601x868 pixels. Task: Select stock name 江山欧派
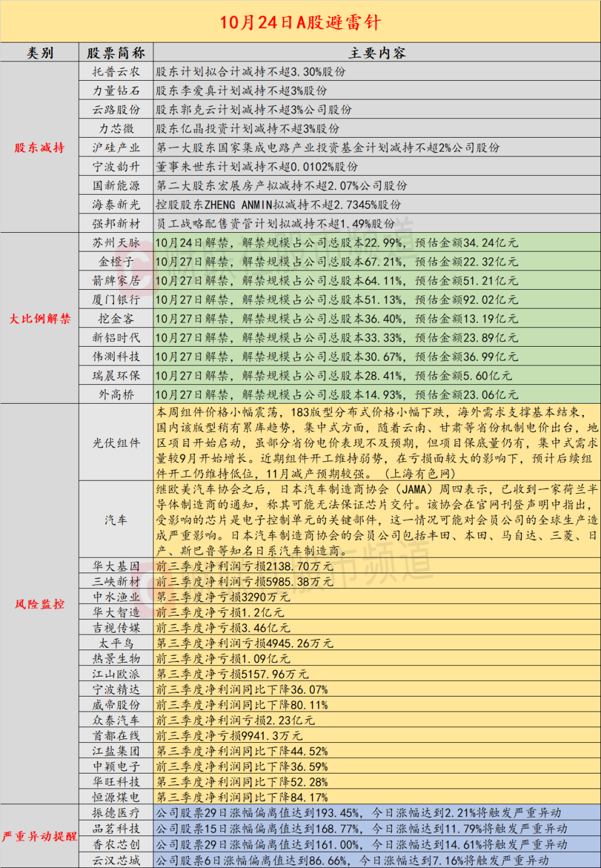[116, 674]
